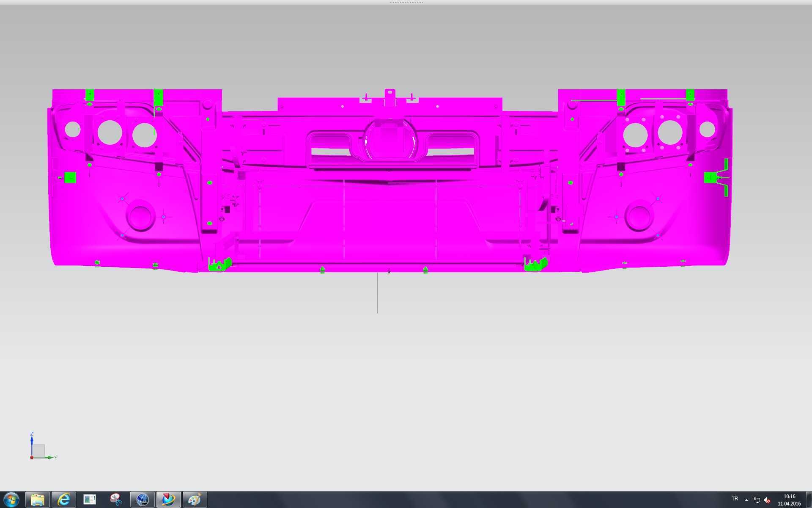Show hidden system tray icons

[746, 500]
